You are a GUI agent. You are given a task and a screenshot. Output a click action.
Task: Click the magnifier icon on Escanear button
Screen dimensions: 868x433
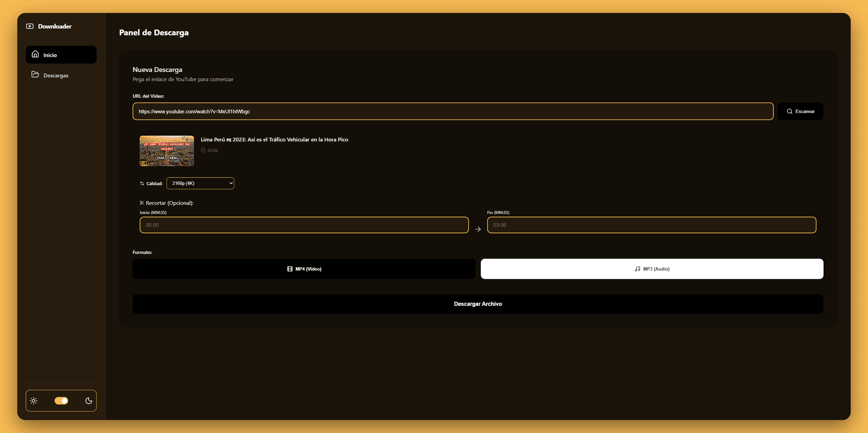point(789,111)
